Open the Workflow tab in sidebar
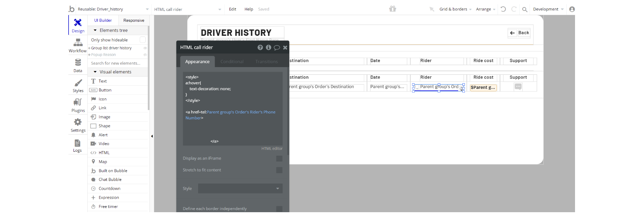Viewport: 644px width, 215px height. [78, 46]
